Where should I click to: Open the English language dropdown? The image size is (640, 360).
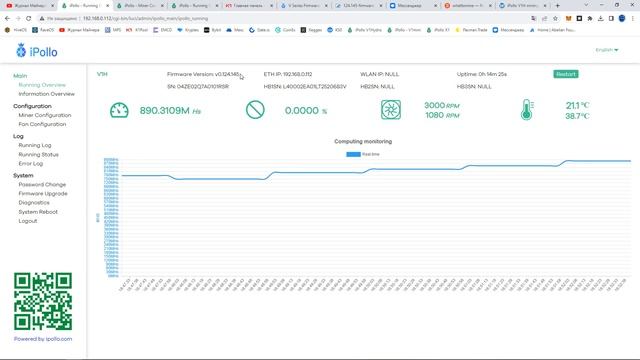(x=607, y=50)
